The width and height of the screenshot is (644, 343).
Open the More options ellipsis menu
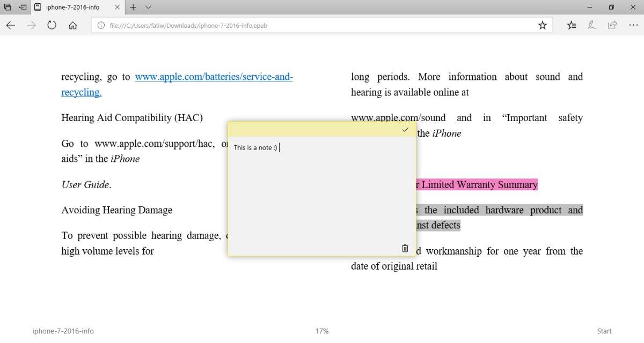632,25
